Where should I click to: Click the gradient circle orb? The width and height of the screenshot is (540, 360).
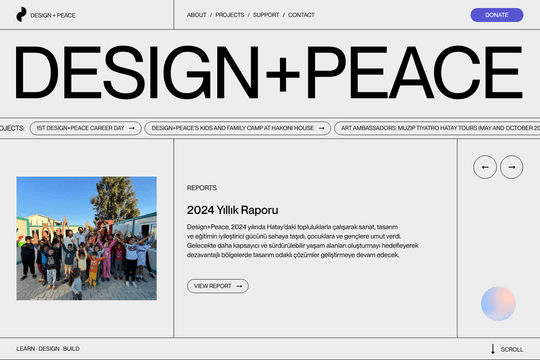[x=498, y=304]
